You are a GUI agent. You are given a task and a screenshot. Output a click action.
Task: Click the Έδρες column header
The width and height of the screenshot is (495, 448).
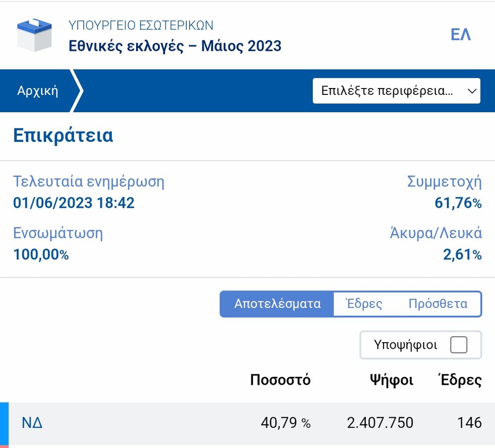(x=460, y=380)
